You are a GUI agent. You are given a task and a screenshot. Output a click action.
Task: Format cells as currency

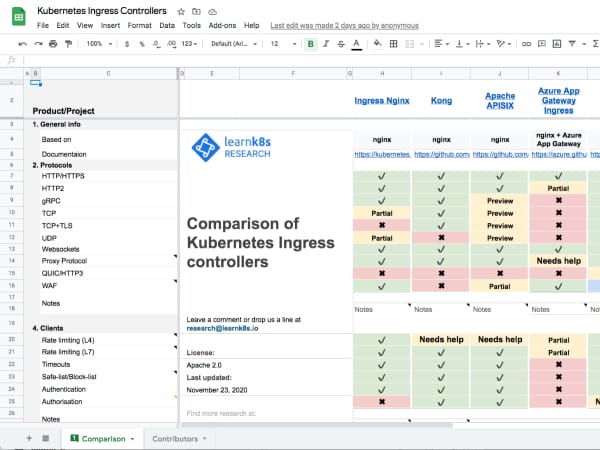(x=127, y=44)
